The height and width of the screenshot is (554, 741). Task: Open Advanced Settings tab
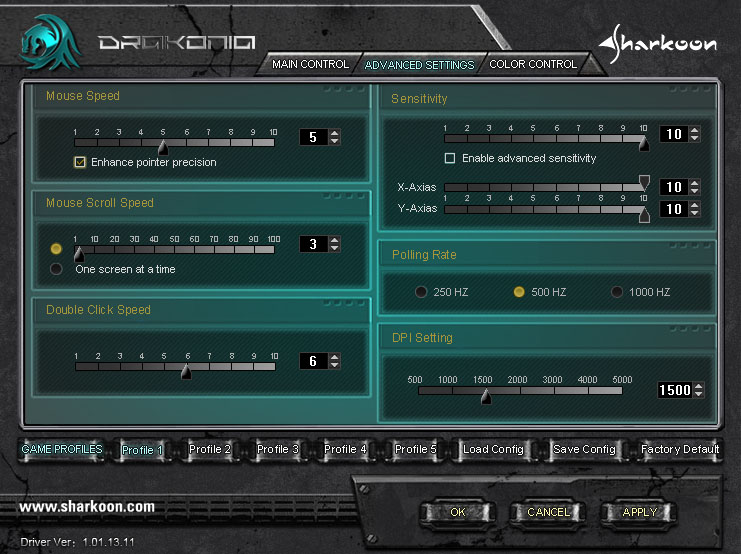click(419, 65)
